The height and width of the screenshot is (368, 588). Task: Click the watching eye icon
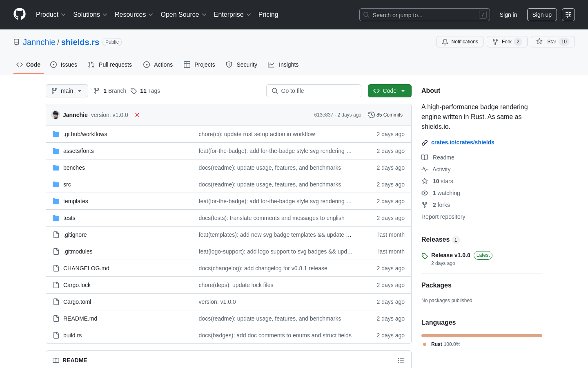425,193
